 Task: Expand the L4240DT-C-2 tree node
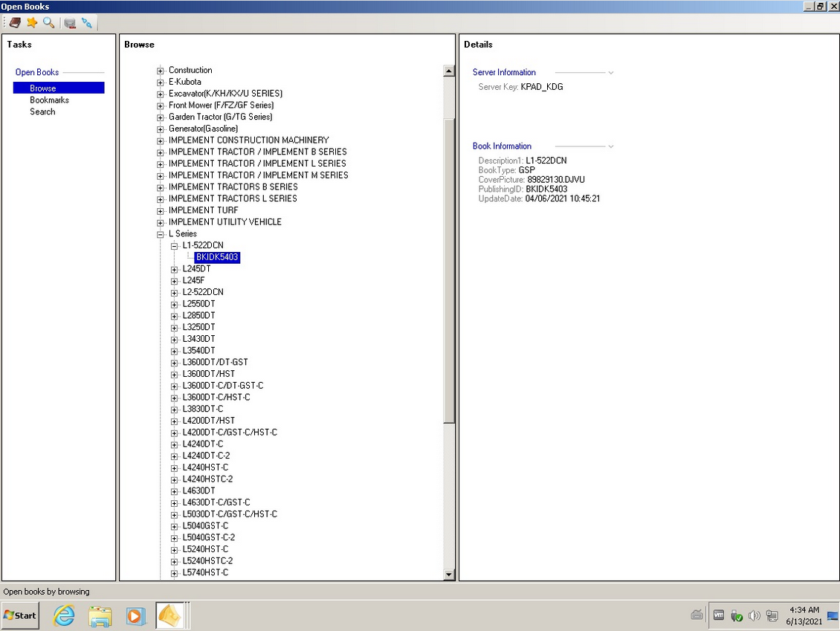(174, 456)
